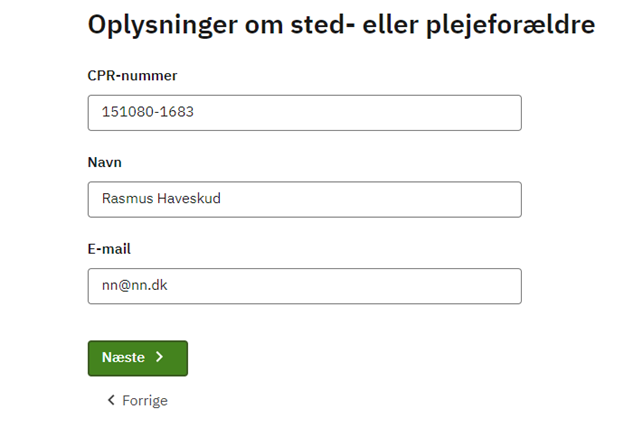
Task: Place cursor in Rasmus Haveskud text
Action: [x=161, y=198]
